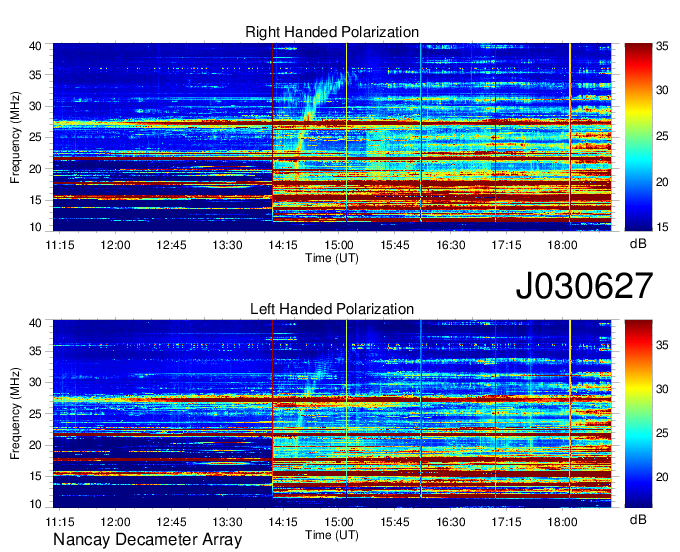
Task: Click 11:15 time tick on Left Handed plot
Action: pyautogui.click(x=60, y=522)
